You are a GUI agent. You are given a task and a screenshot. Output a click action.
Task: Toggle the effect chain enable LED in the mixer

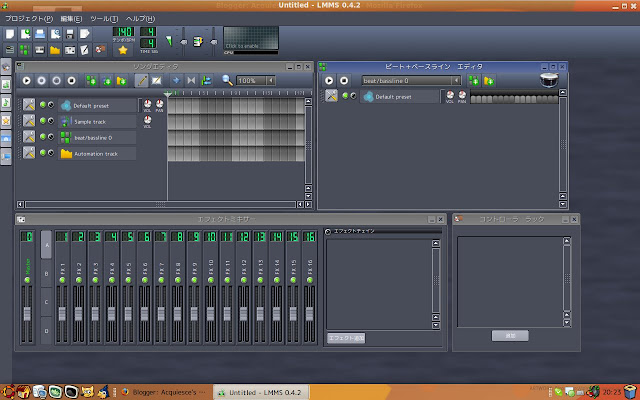(327, 232)
